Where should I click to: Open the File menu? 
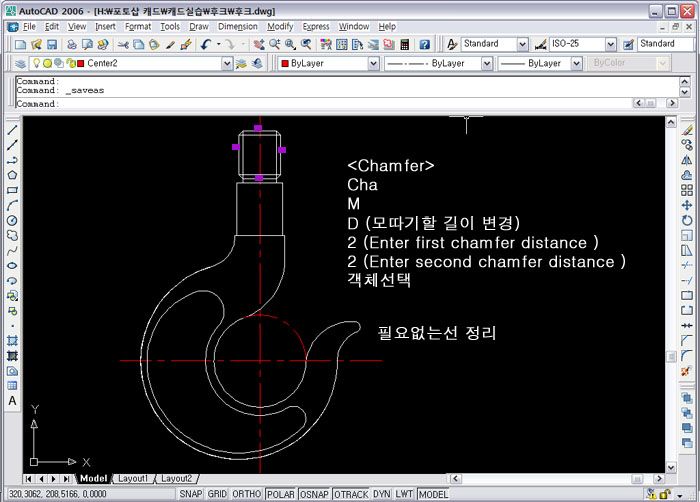point(29,27)
